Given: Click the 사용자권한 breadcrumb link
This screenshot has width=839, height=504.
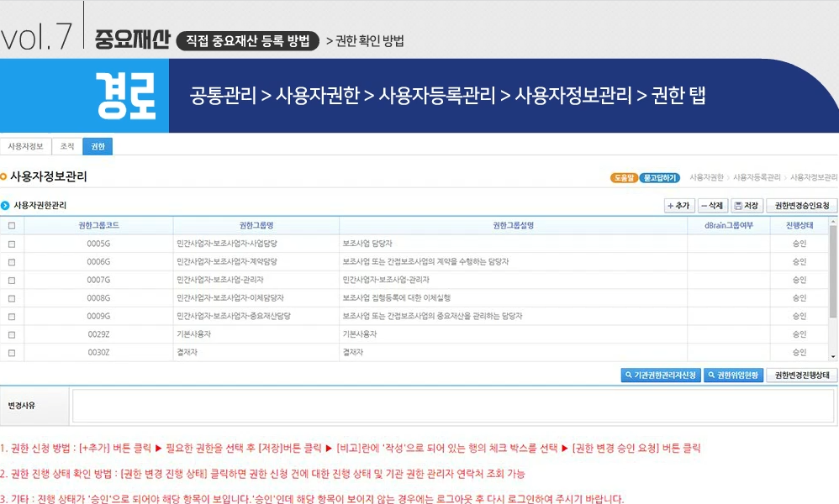Looking at the screenshot, I should click(706, 177).
